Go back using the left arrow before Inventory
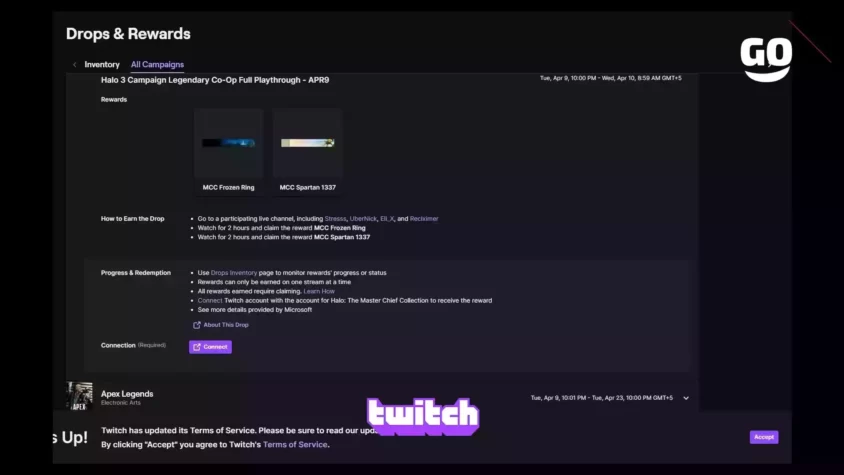Viewport: 844px width, 475px height. [x=74, y=65]
